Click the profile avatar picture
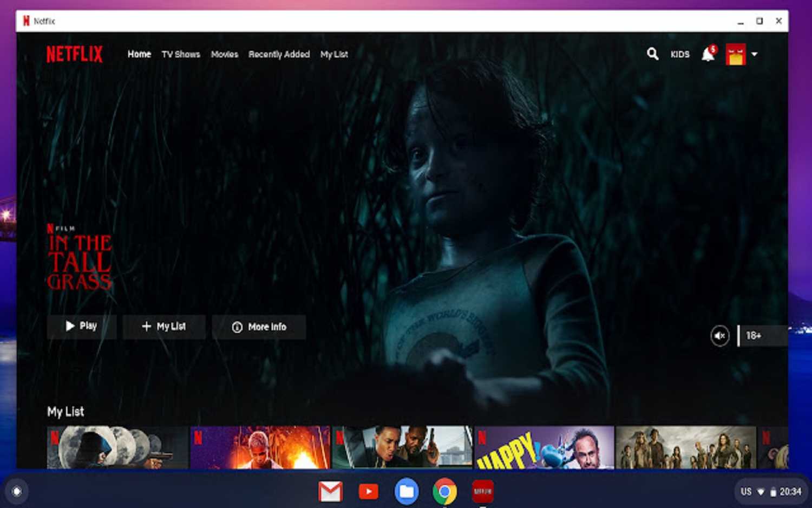Screen dimensions: 812x508 736,54
